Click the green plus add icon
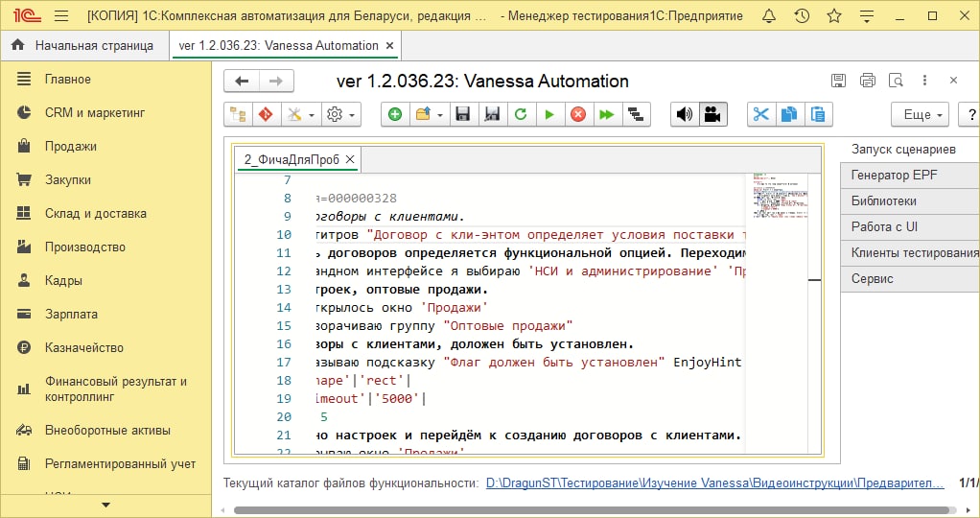Viewport: 980px width, 518px height. click(x=395, y=114)
